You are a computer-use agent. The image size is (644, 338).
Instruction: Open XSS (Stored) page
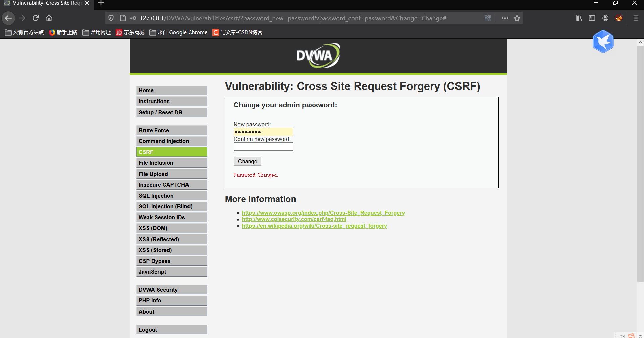[x=172, y=250]
